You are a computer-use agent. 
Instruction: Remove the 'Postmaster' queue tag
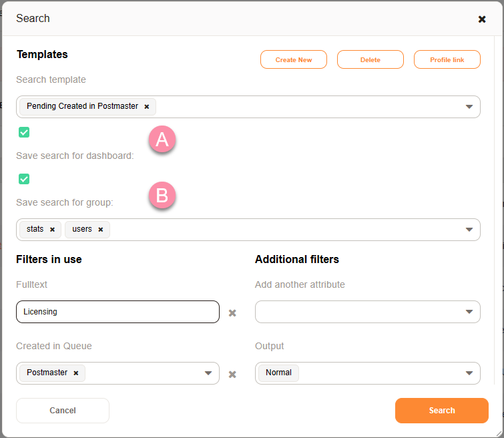point(76,373)
